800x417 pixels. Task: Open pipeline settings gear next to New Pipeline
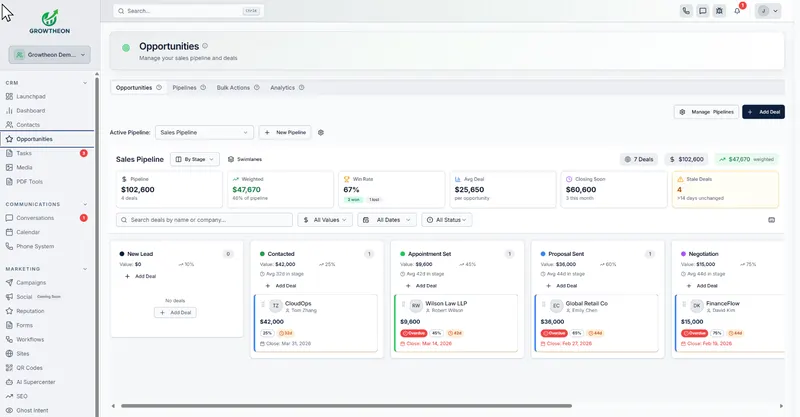point(321,133)
